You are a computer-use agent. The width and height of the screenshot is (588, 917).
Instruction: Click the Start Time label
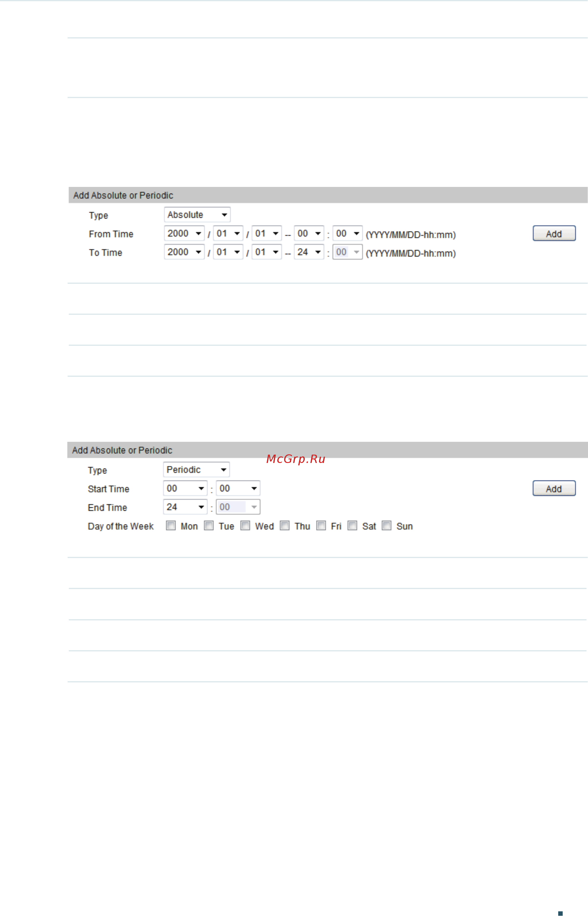point(108,489)
